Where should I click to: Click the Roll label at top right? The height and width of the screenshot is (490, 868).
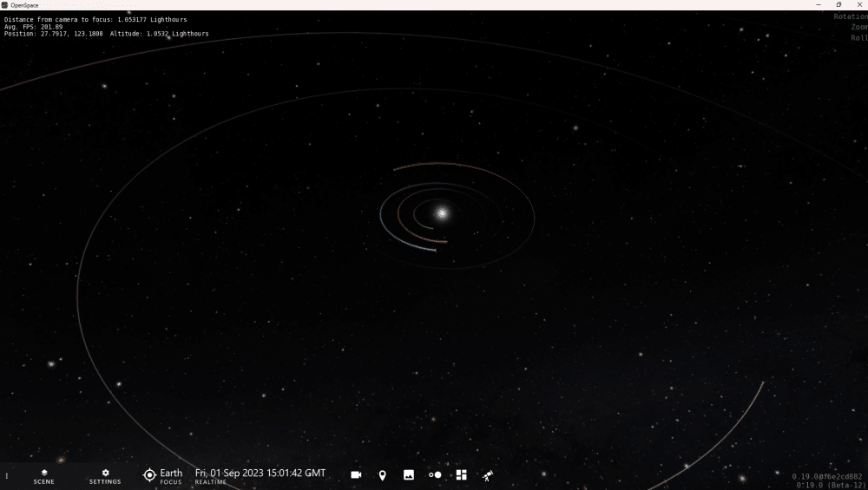click(x=859, y=37)
